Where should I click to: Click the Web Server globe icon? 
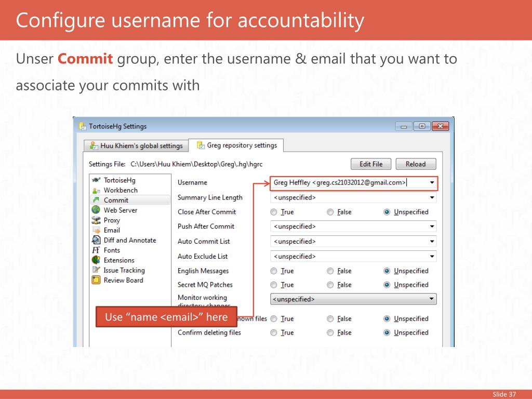(x=96, y=210)
